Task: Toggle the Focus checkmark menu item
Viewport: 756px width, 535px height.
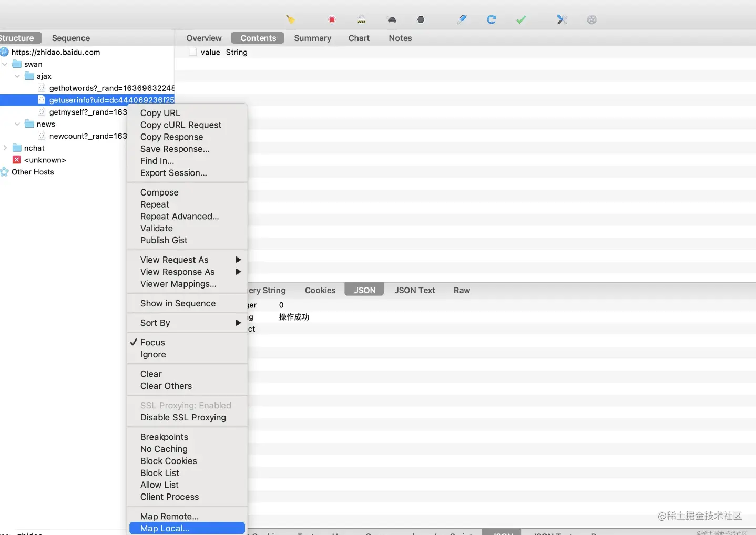Action: pyautogui.click(x=187, y=342)
